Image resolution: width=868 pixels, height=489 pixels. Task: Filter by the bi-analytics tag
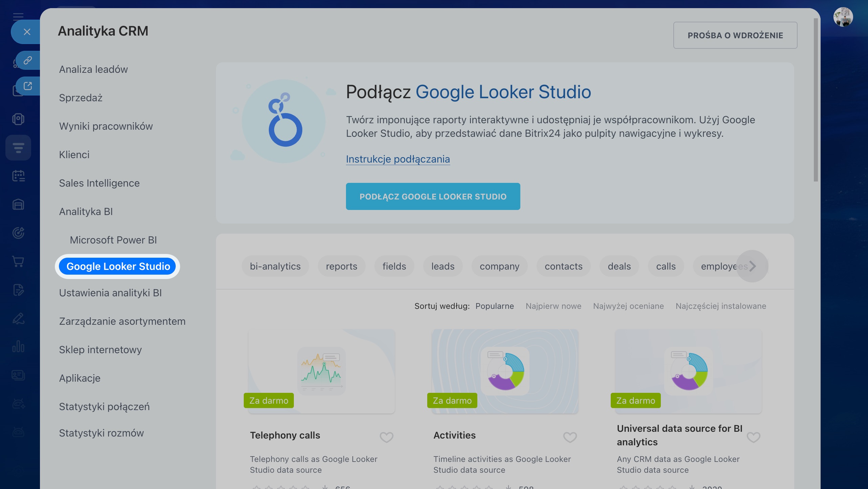point(275,267)
